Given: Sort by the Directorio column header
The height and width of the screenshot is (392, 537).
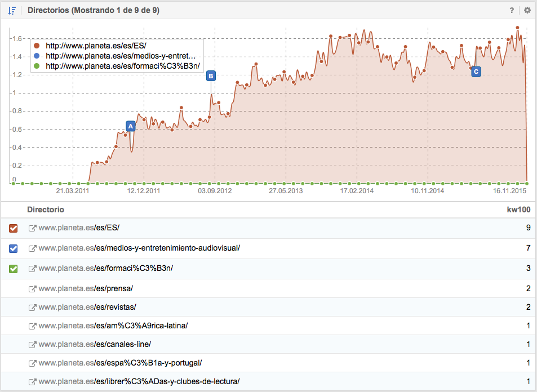Looking at the screenshot, I should (45, 210).
